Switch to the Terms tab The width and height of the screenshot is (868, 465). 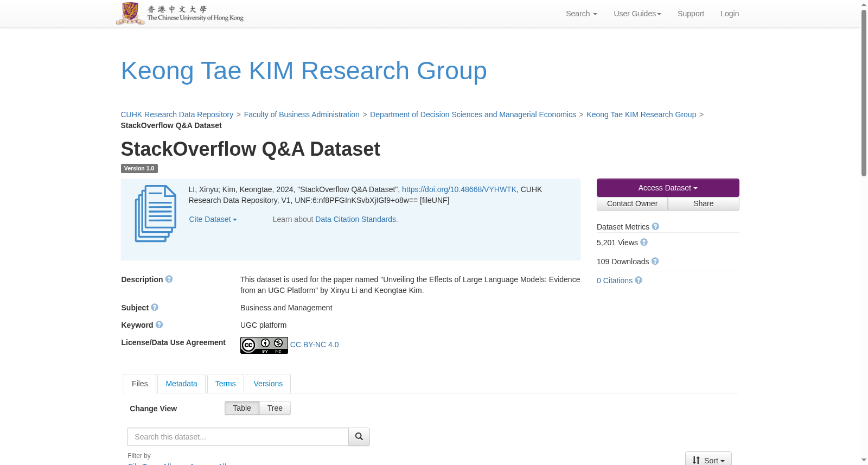pyautogui.click(x=225, y=384)
